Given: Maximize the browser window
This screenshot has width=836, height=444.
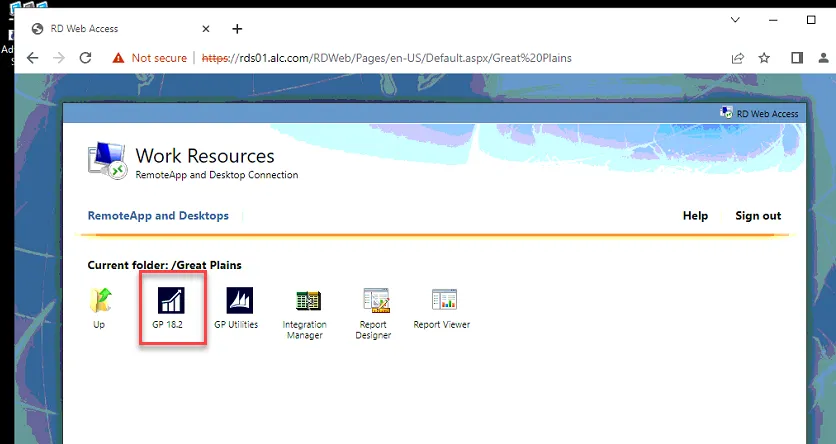Looking at the screenshot, I should pyautogui.click(x=811, y=20).
